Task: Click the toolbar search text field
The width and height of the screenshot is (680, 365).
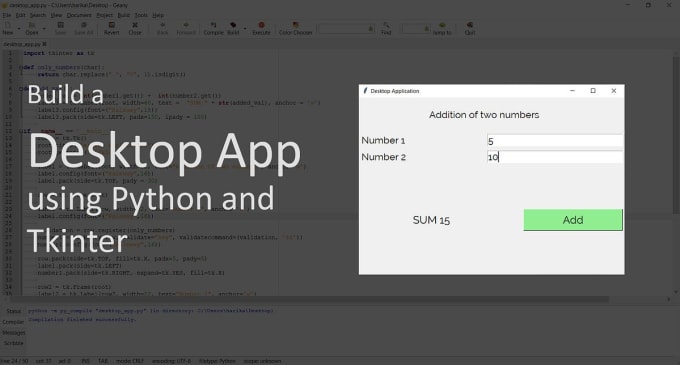Action: point(346,29)
